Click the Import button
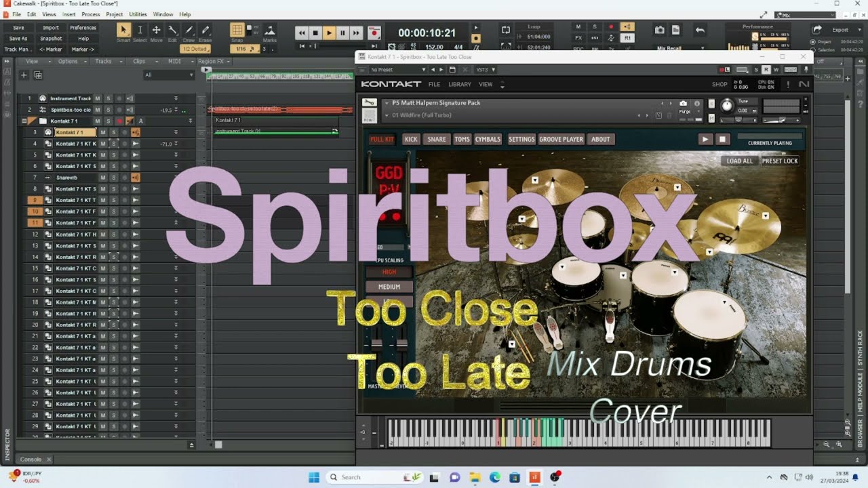The width and height of the screenshot is (868, 488). pos(51,28)
